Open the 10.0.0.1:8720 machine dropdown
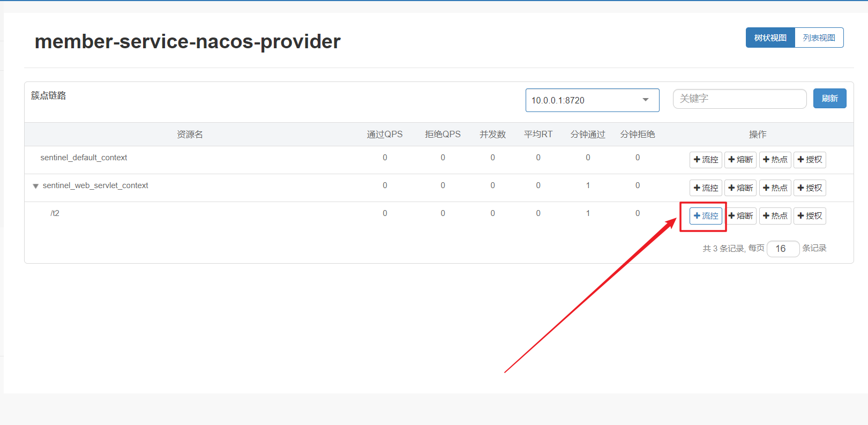This screenshot has width=868, height=425. click(x=592, y=100)
